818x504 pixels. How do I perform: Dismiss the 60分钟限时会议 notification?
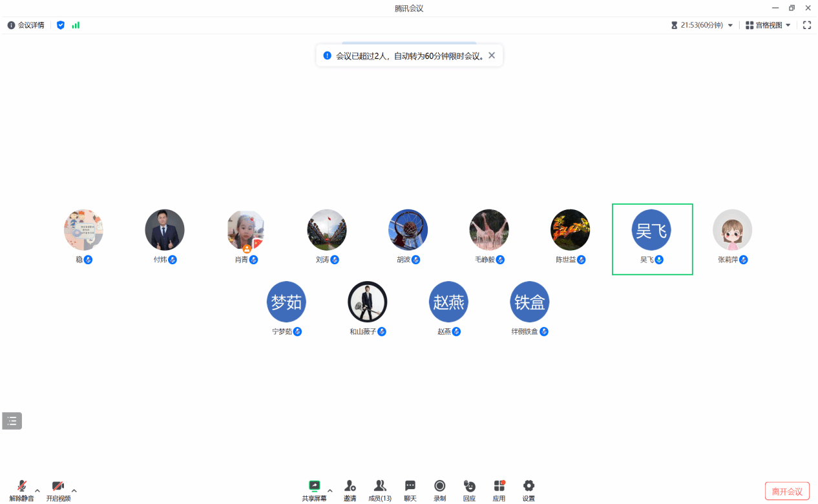click(492, 56)
